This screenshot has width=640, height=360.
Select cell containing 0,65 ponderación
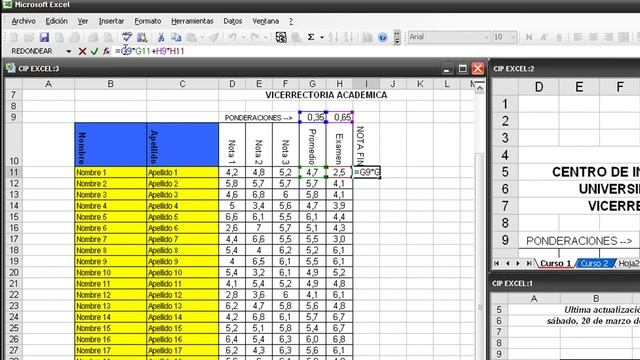[340, 117]
